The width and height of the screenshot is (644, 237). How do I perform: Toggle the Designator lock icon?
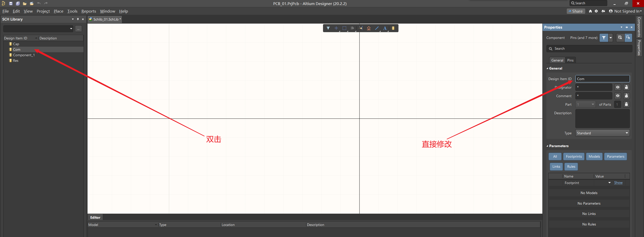(x=626, y=87)
